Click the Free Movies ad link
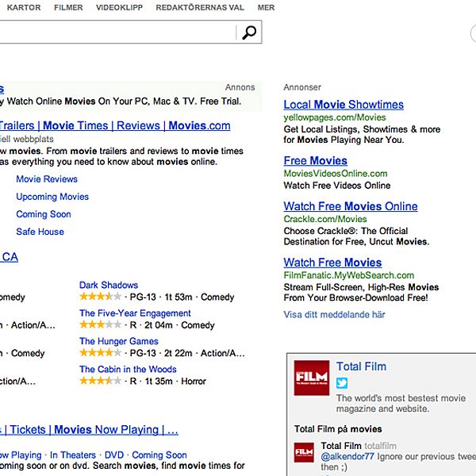476x476 pixels. coord(315,160)
